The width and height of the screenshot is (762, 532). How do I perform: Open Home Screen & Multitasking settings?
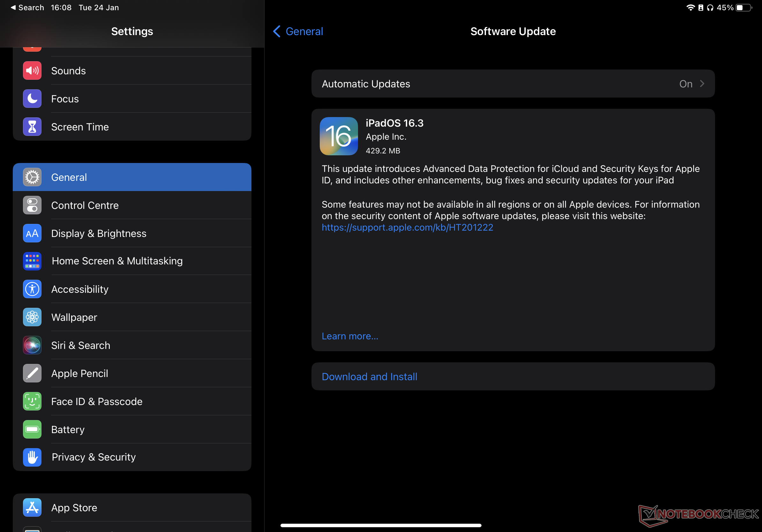[x=132, y=261]
